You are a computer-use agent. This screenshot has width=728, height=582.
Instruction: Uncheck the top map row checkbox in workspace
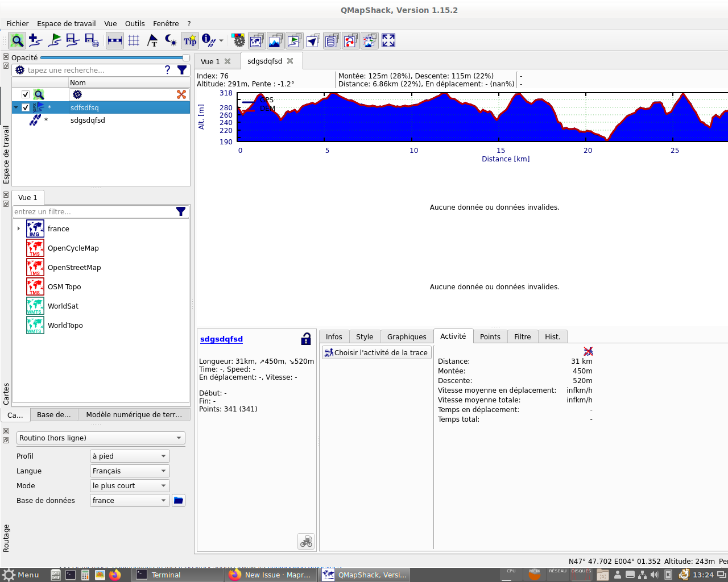click(24, 94)
